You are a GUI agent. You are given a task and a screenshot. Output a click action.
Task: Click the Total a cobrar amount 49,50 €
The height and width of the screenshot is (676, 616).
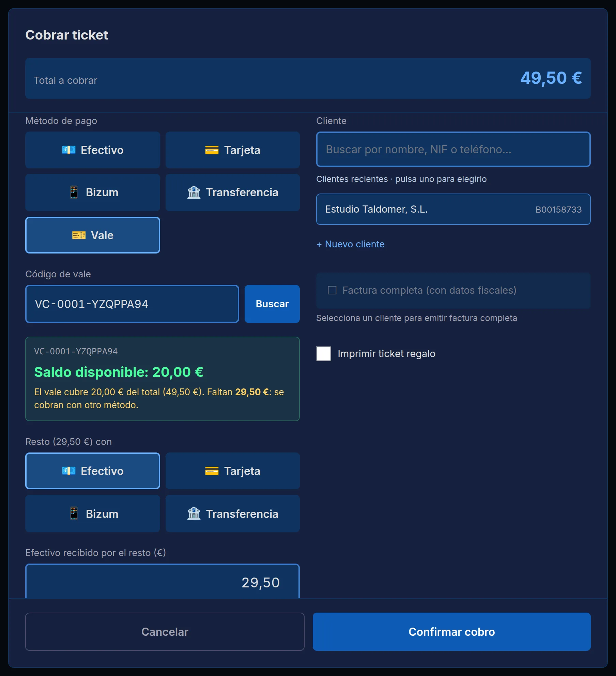pos(551,78)
